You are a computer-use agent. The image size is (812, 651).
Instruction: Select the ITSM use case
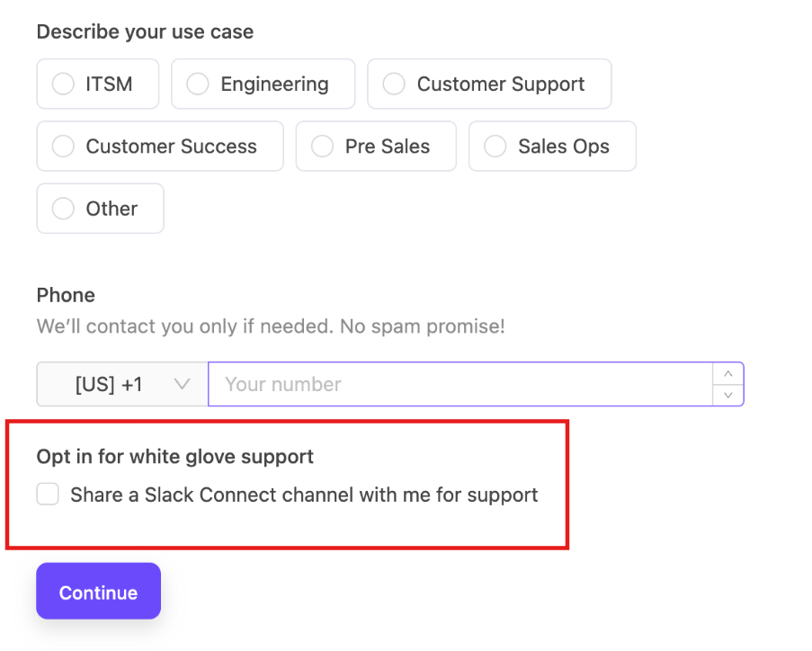[97, 84]
